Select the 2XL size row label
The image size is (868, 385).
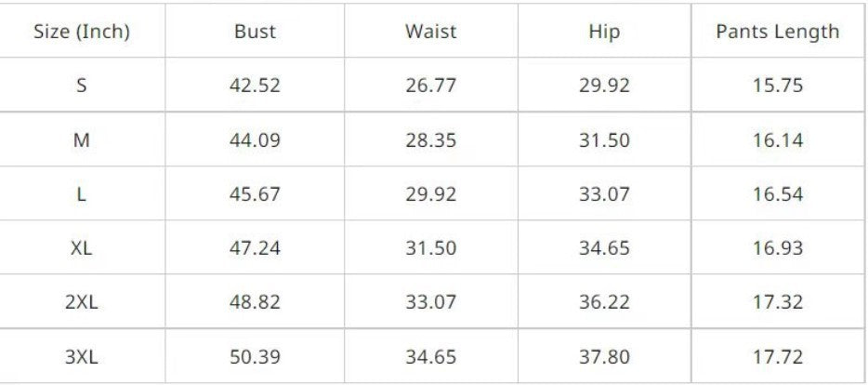click(82, 302)
